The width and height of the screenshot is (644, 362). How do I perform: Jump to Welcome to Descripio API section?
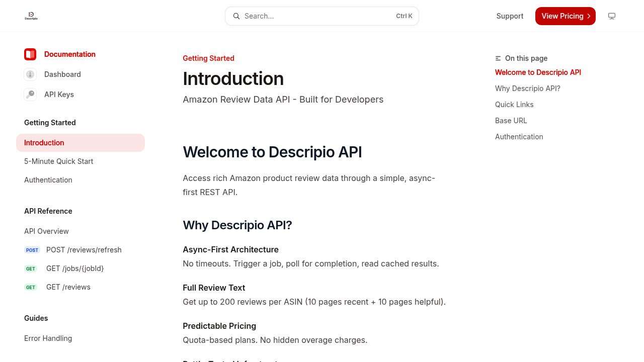click(x=538, y=72)
